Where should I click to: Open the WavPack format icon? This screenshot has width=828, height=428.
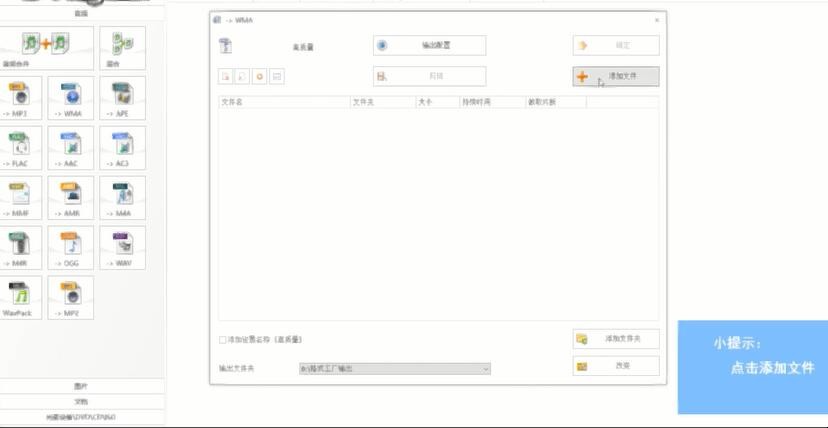pos(20,297)
